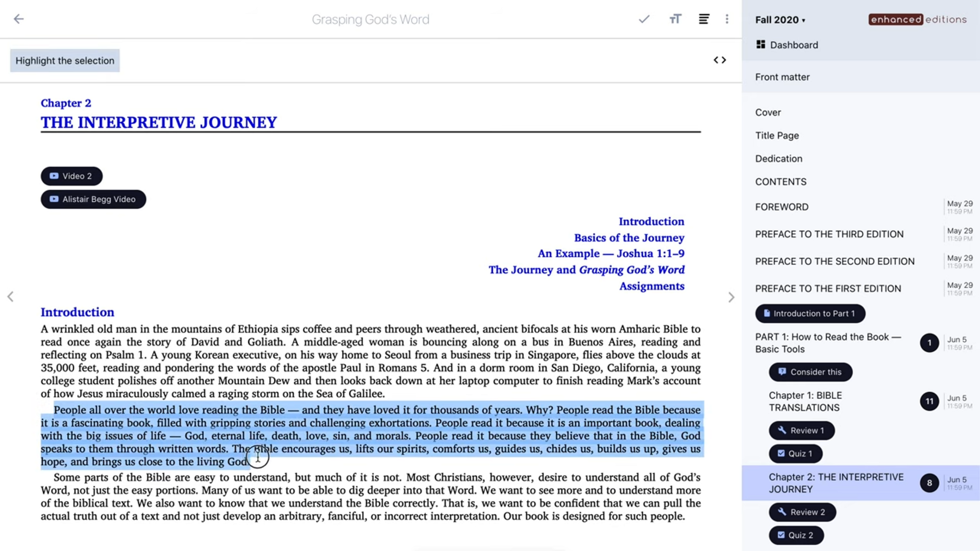Click the checkmark icon in the top toolbar
This screenshot has height=551, width=980.
[644, 19]
